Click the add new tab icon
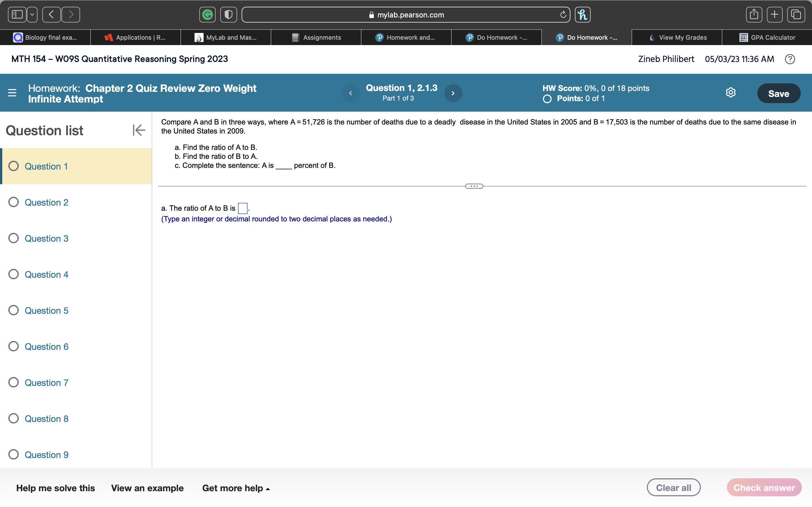The image size is (812, 507). tap(775, 14)
